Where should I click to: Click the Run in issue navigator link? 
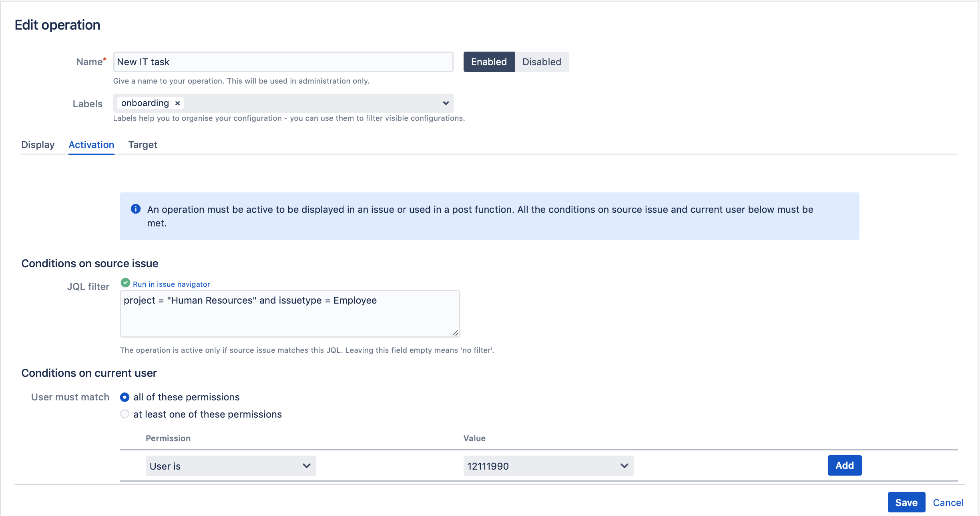click(x=172, y=284)
